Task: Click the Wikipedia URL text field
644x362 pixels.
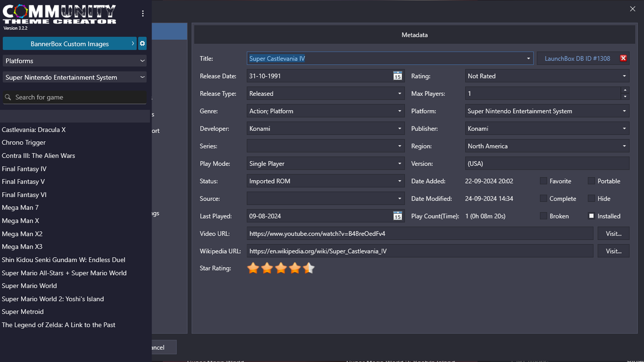Action: pos(420,251)
